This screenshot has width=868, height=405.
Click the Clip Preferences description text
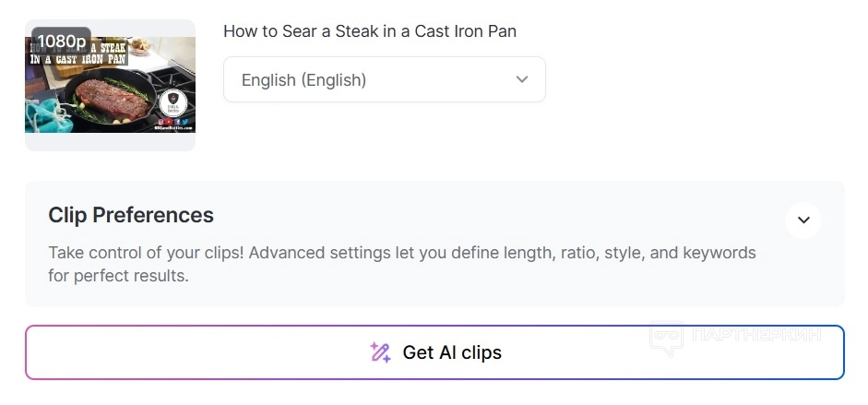tap(401, 264)
